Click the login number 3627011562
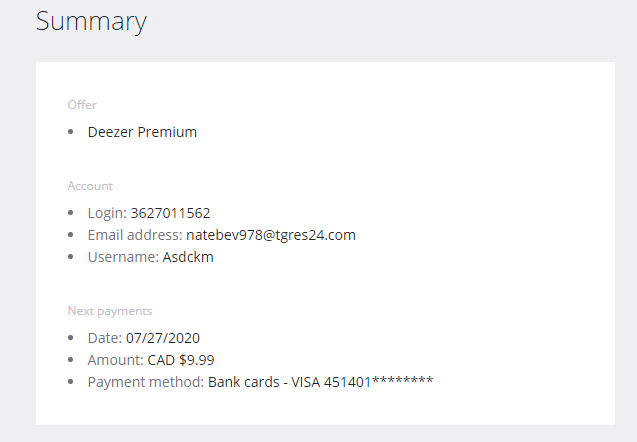The image size is (637, 442). click(x=170, y=213)
